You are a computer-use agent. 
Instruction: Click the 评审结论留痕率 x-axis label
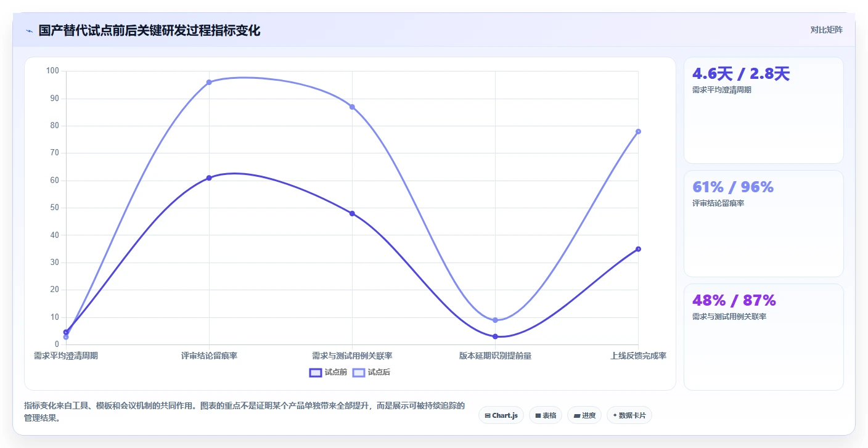click(x=209, y=356)
